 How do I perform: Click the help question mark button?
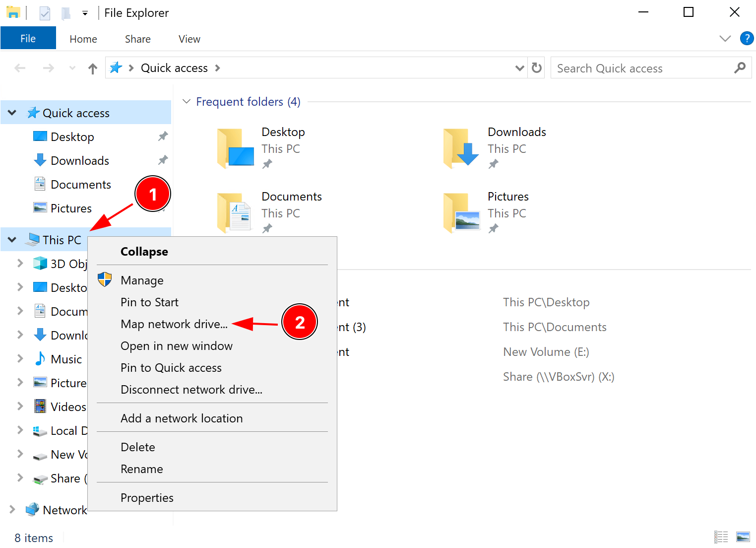747,38
